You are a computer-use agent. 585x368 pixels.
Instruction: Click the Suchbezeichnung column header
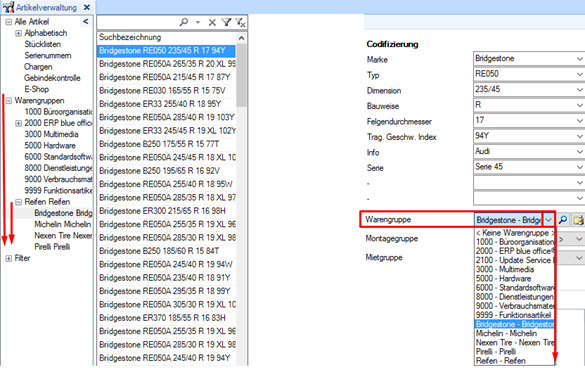(166, 37)
